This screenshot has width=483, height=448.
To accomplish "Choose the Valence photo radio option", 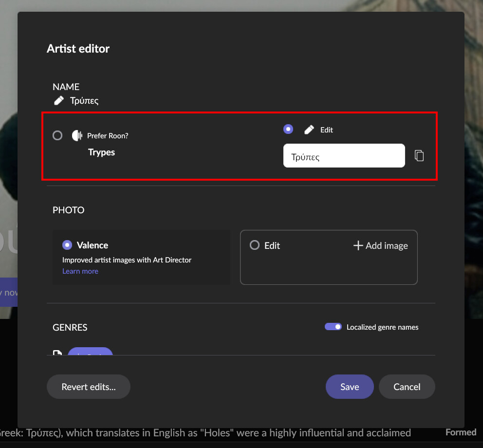I will 67,245.
